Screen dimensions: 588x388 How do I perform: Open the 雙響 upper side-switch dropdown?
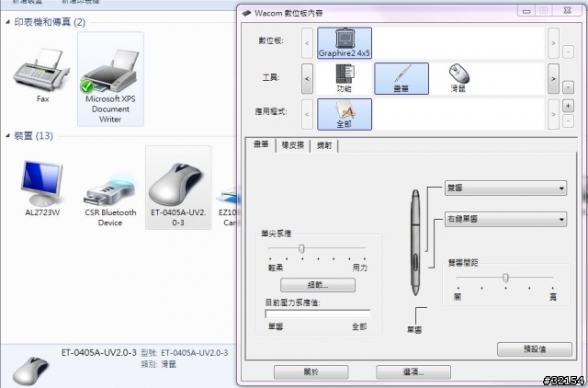click(505, 188)
